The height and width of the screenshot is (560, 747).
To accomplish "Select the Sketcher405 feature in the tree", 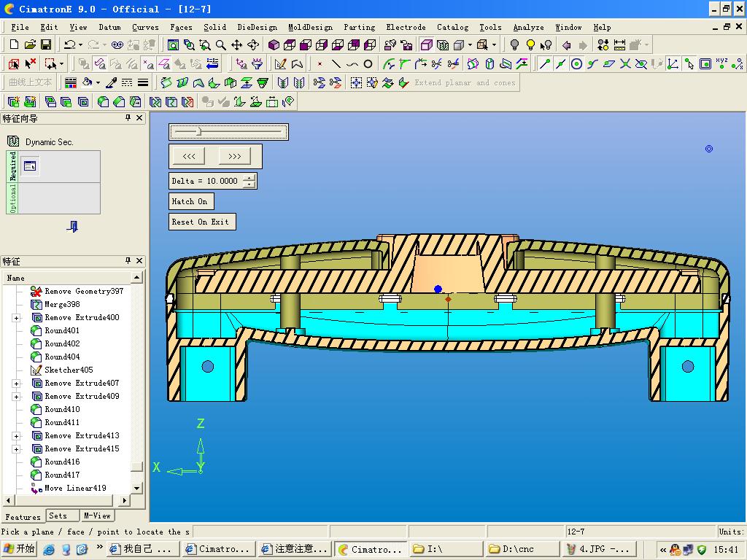I will (61, 370).
